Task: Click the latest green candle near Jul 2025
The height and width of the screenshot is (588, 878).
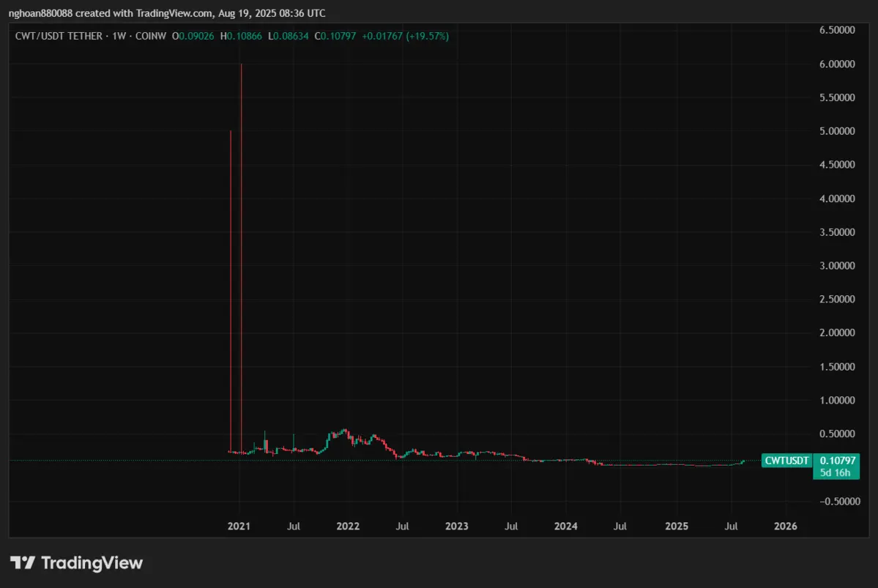Action: [743, 462]
